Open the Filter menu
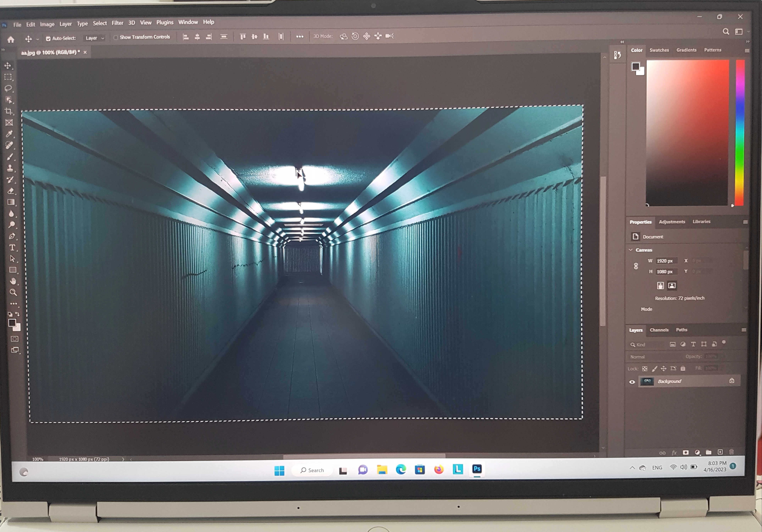Image resolution: width=762 pixels, height=532 pixels. (117, 23)
